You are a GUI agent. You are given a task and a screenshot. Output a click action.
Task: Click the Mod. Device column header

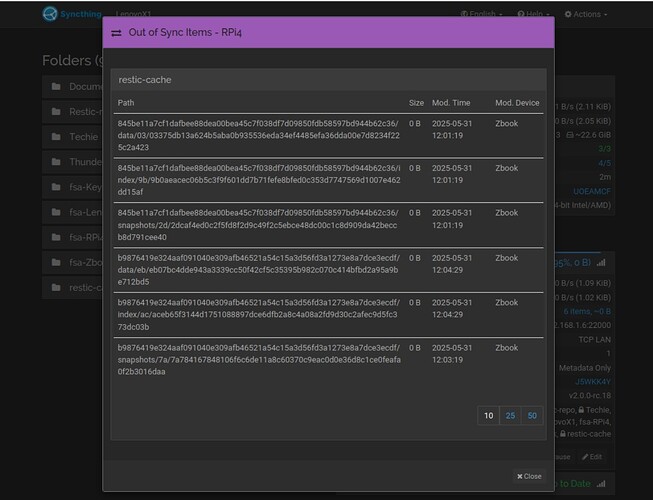(517, 103)
